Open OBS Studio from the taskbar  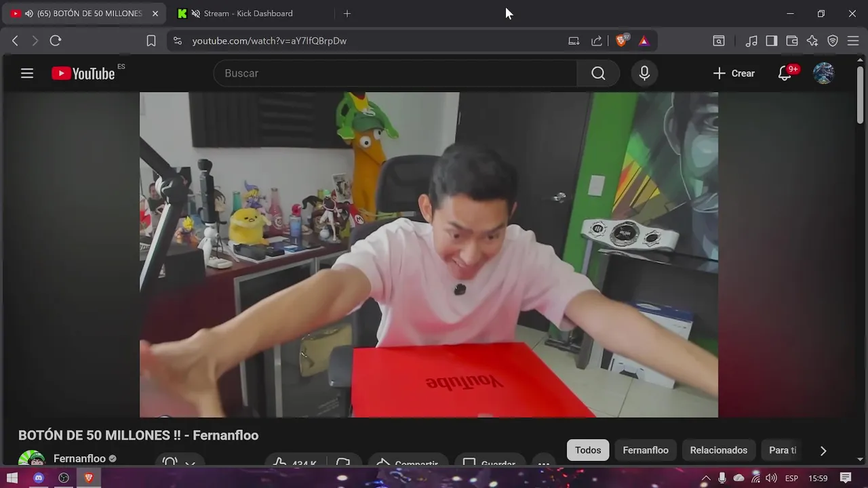64,478
